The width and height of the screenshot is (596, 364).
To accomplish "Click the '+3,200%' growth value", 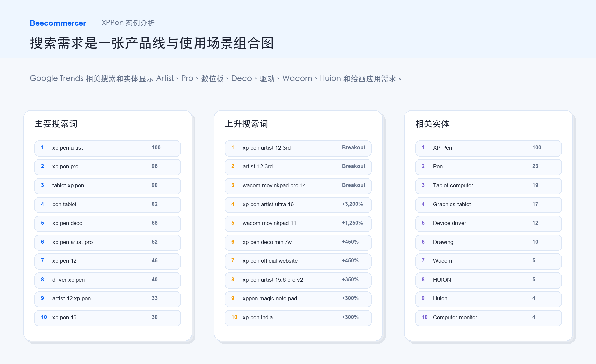I will [x=352, y=204].
